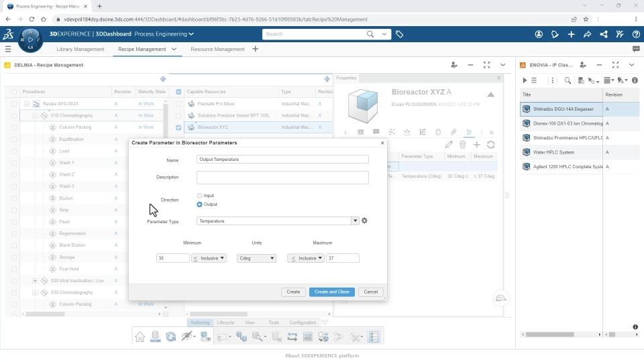Select the Output direction radio button

pos(200,204)
